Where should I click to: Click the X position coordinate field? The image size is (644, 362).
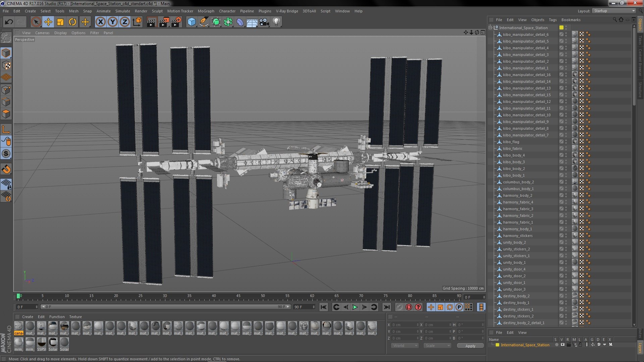(405, 325)
